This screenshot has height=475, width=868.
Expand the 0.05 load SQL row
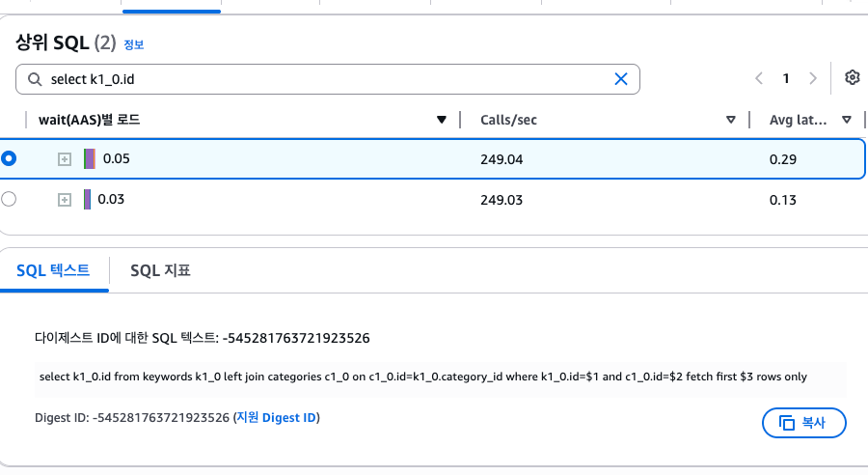coord(65,159)
